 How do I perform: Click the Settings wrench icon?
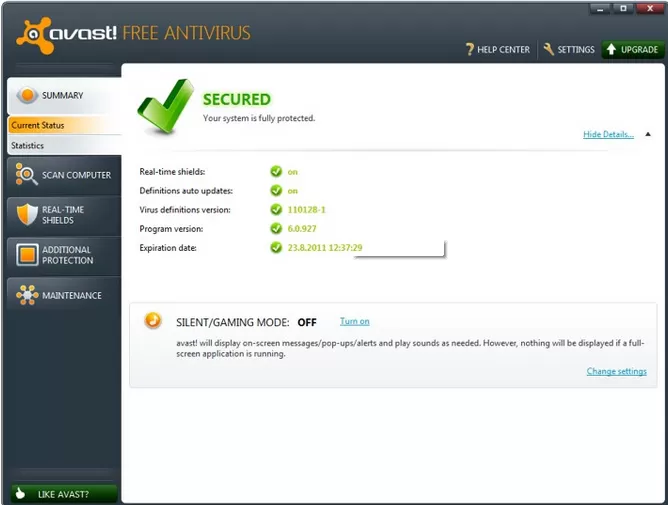pos(549,49)
